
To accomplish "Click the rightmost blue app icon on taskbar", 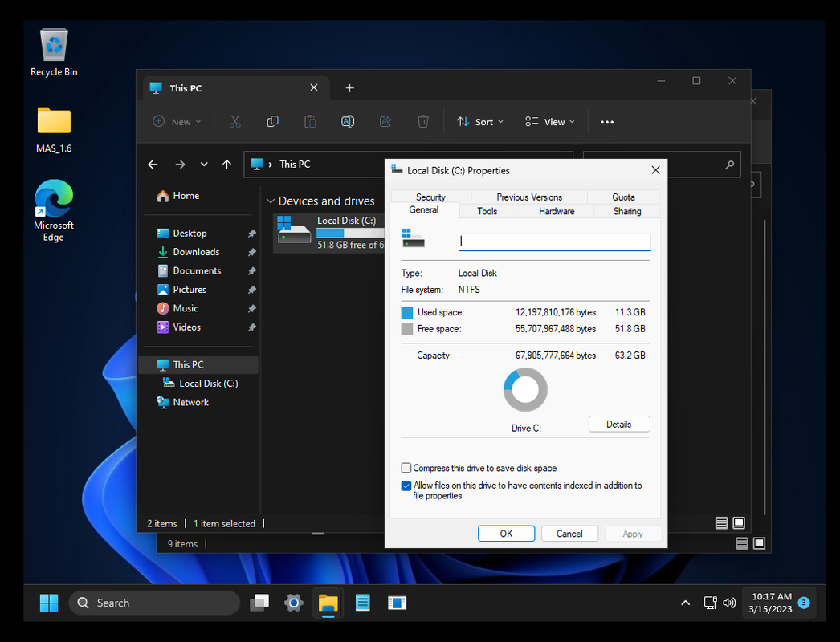I will click(x=397, y=603).
